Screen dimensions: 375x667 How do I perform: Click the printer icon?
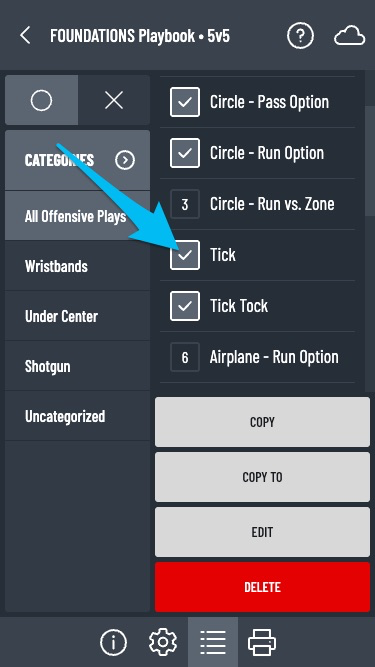tap(262, 642)
